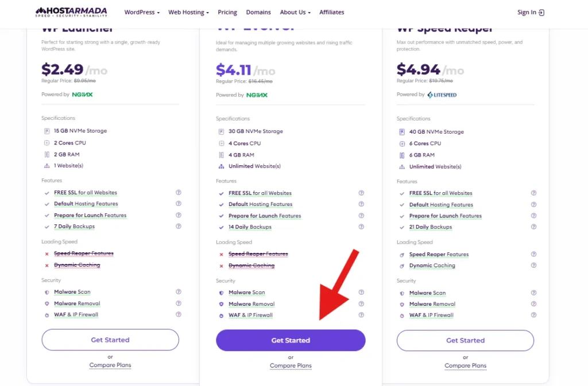Open Compare Plans under the $2.49 plan
This screenshot has width=588, height=386.
(x=110, y=365)
